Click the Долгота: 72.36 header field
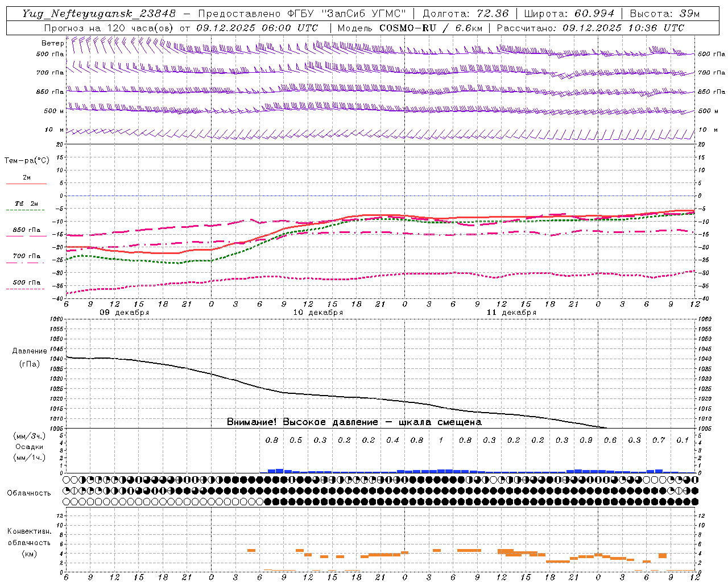This screenshot has width=728, height=582. [x=465, y=13]
